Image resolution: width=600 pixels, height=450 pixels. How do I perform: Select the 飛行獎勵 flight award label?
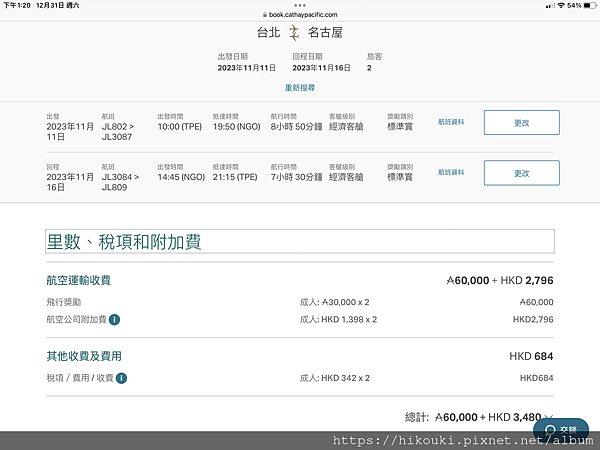pos(64,302)
